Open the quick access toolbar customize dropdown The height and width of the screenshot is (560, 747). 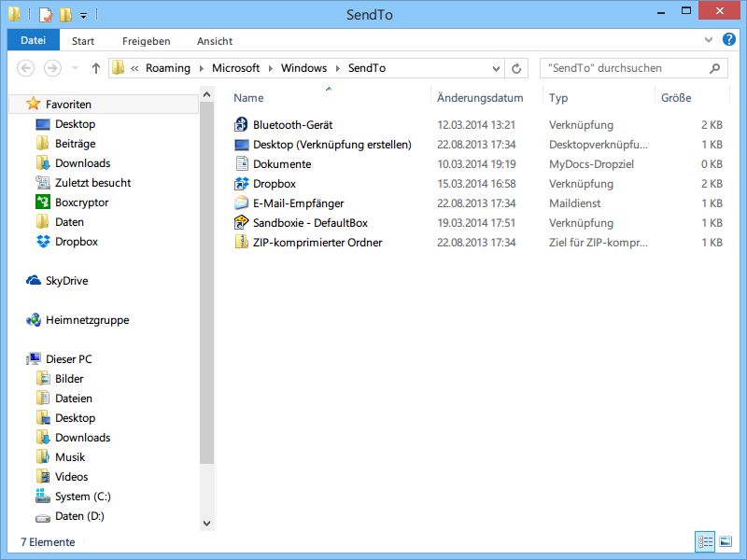(x=83, y=16)
